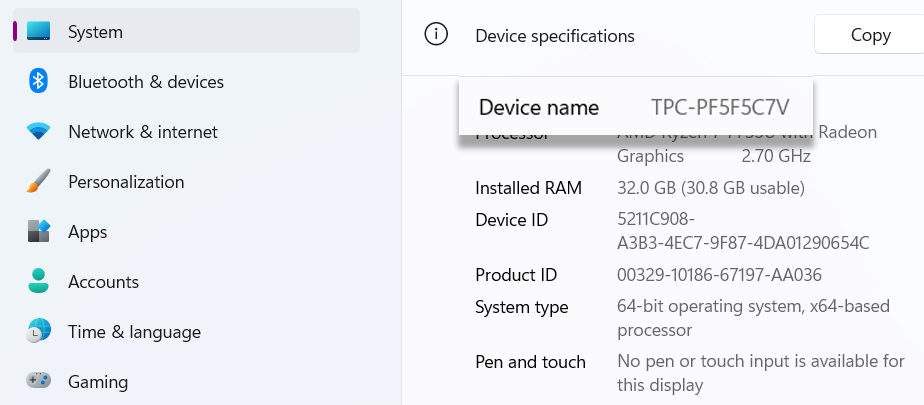The image size is (924, 405).
Task: Click the Time & language clock icon
Action: tap(38, 332)
